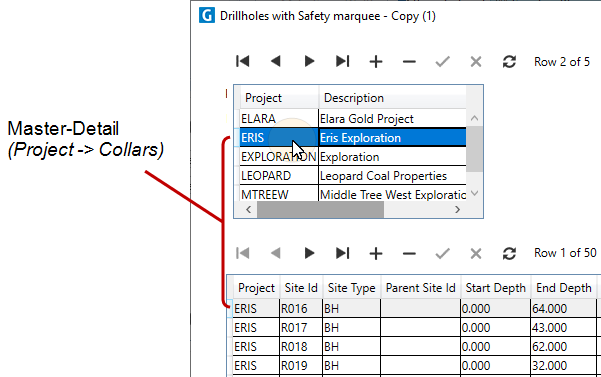Click the Project grid vertical scrollbar thumb
601x377 pixels.
(x=475, y=149)
